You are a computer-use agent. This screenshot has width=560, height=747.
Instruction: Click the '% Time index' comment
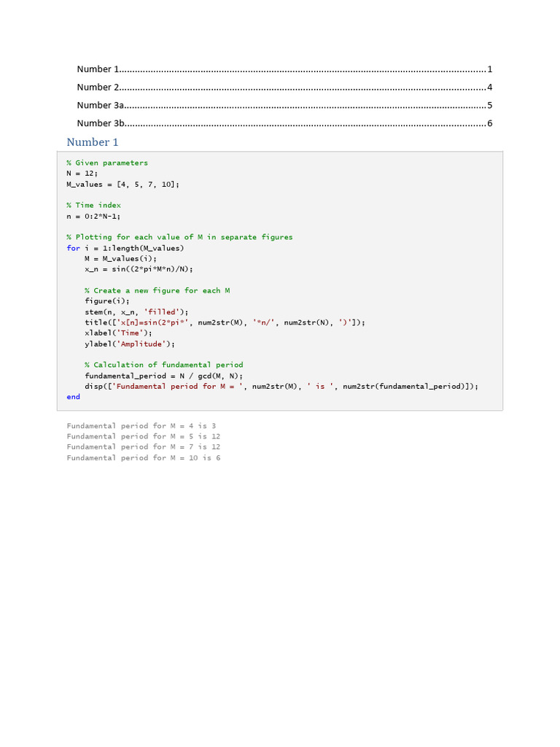(94, 205)
